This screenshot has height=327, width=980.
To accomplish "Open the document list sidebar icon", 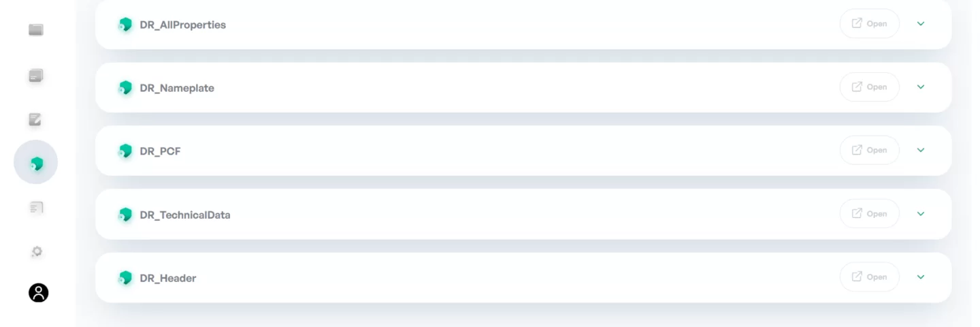I will click(36, 207).
